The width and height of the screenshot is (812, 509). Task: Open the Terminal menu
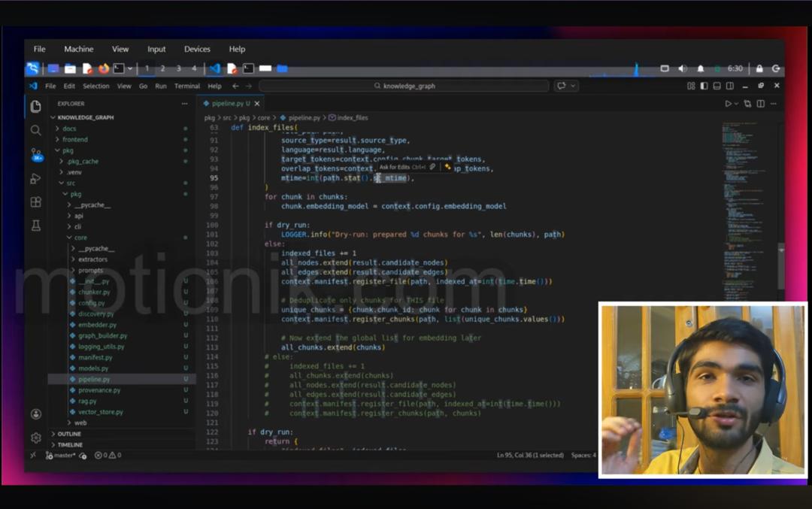[x=187, y=86]
